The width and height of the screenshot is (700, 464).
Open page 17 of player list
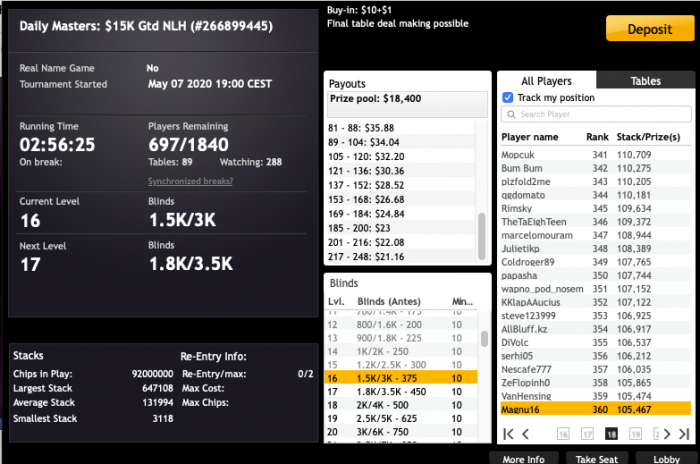click(587, 434)
